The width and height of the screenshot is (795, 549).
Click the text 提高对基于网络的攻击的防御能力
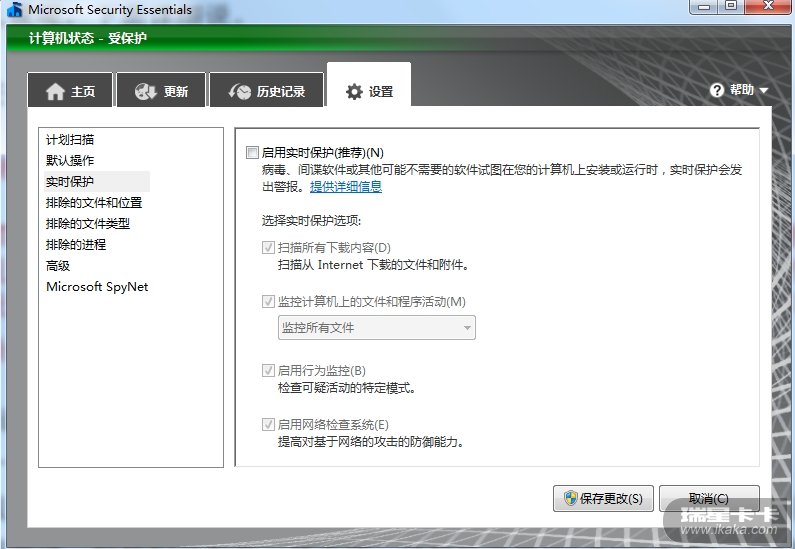[371, 442]
